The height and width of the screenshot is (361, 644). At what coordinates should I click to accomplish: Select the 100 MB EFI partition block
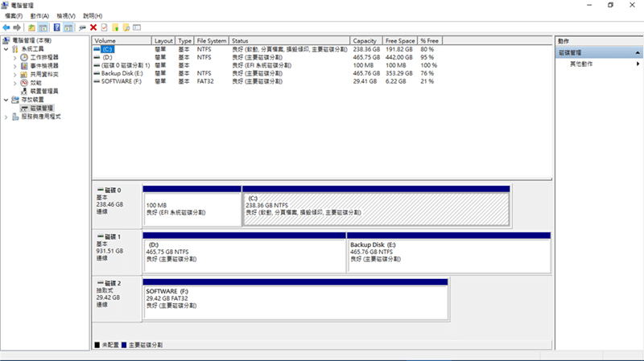click(192, 206)
